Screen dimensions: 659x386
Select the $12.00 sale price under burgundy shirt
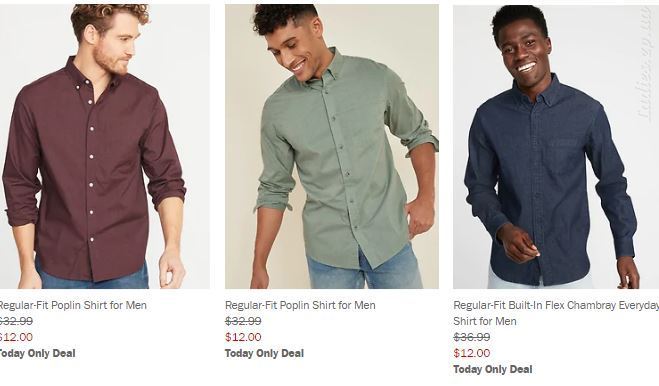(16, 337)
